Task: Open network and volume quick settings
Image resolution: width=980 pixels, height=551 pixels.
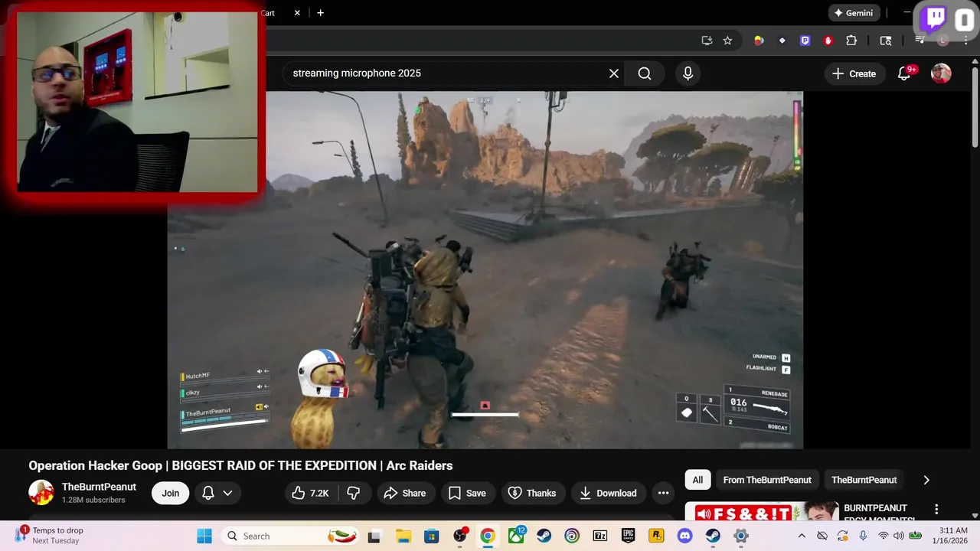Action: coord(898,536)
